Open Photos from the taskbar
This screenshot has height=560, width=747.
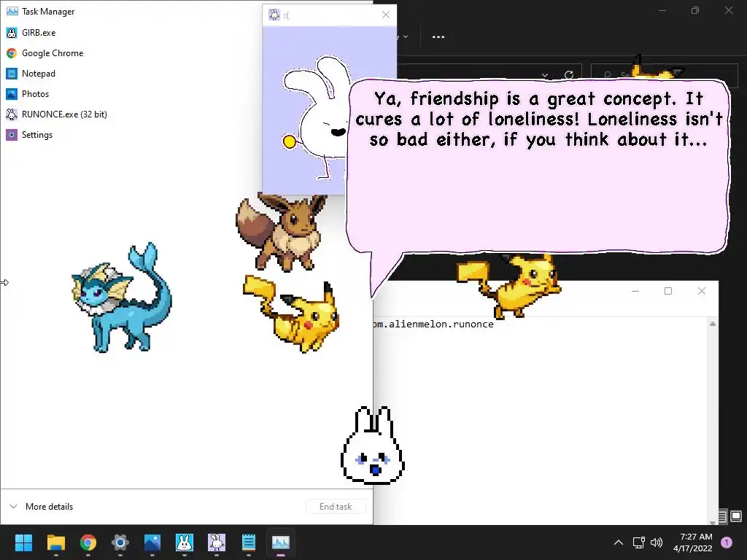pos(152,542)
